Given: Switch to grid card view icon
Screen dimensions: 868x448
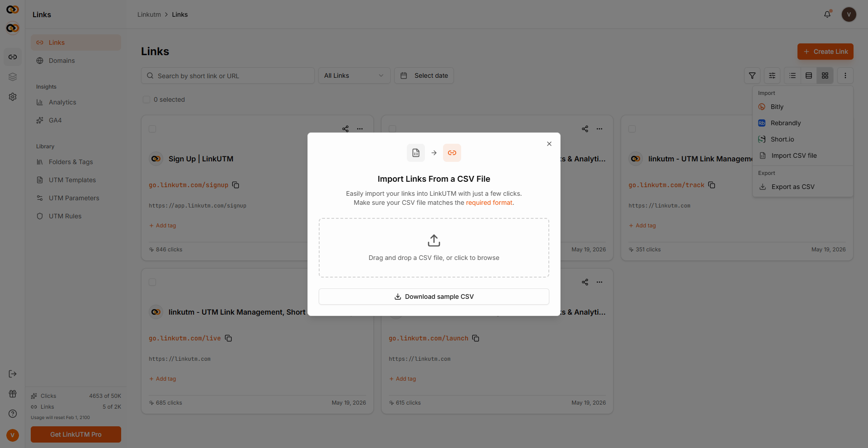Looking at the screenshot, I should coord(825,75).
